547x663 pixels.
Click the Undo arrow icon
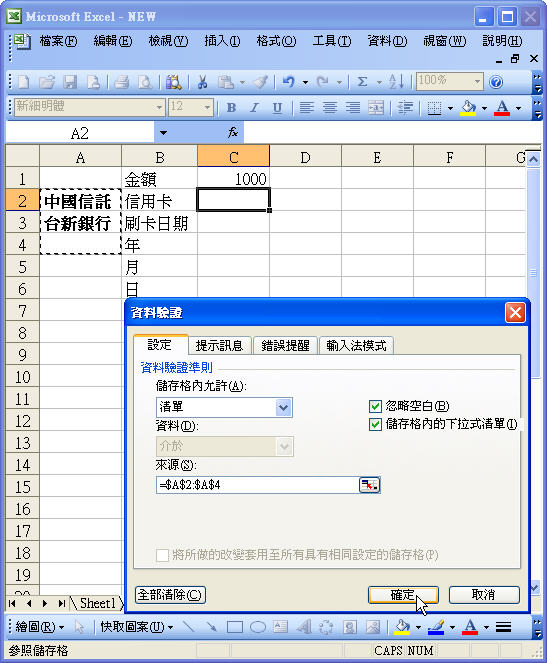click(289, 82)
